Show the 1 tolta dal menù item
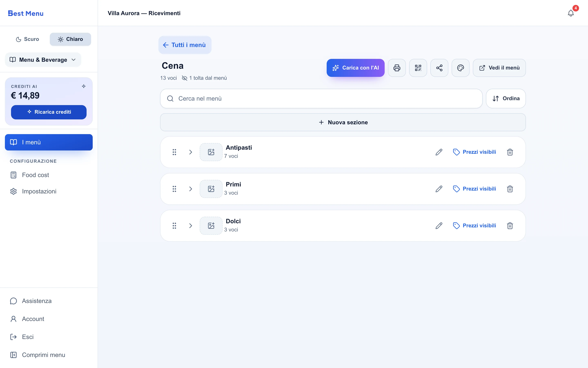The height and width of the screenshot is (368, 588). coord(204,78)
